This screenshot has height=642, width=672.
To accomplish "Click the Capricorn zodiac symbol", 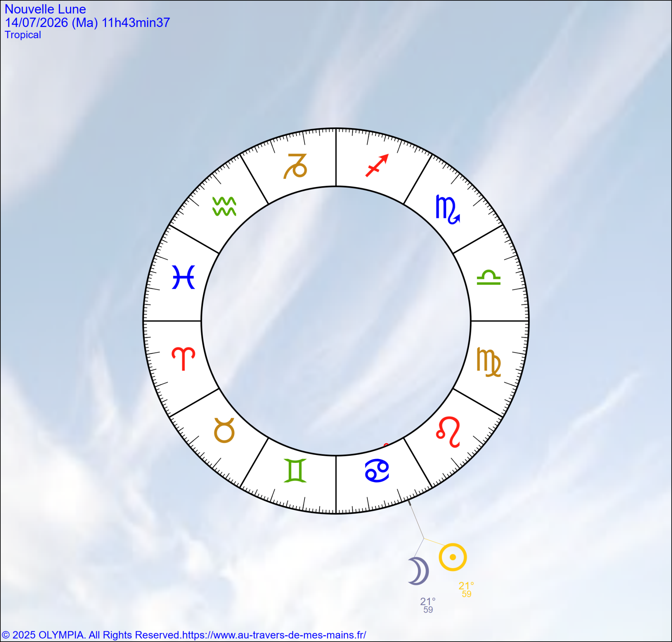I will point(295,166).
